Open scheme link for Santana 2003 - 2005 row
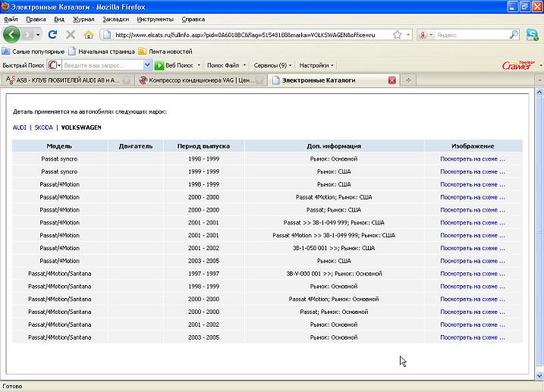 (x=473, y=337)
